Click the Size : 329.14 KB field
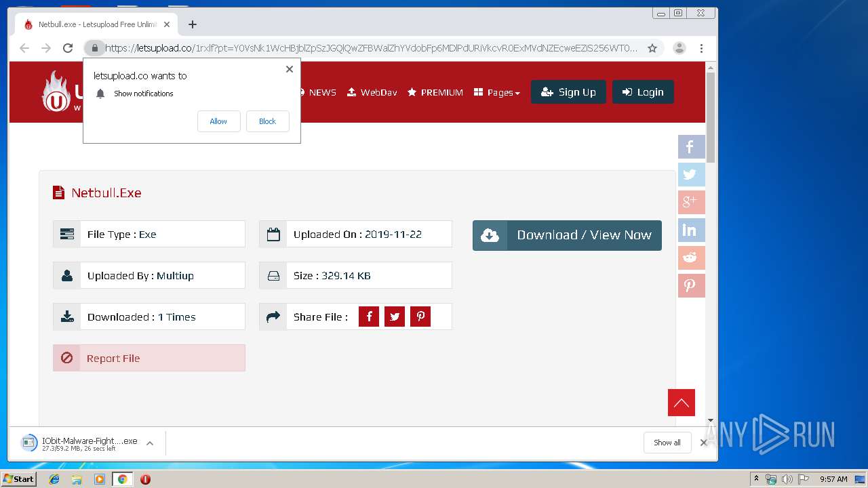The height and width of the screenshot is (488, 868). click(x=355, y=275)
